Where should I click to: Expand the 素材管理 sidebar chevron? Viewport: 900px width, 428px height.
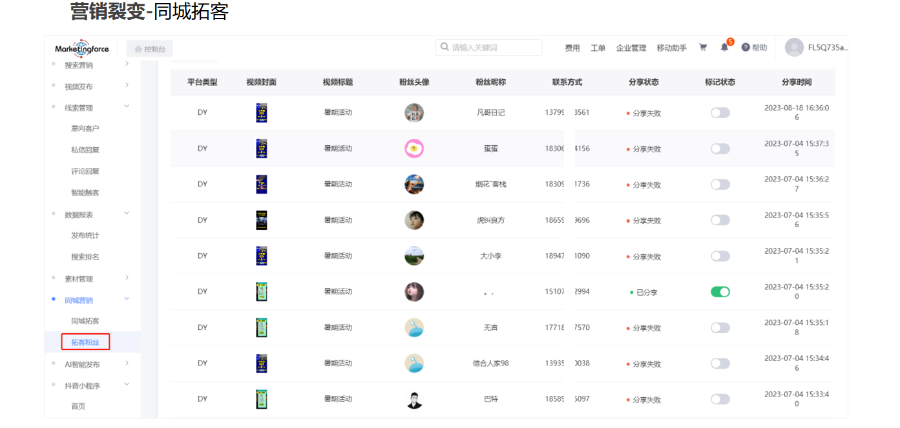click(127, 278)
